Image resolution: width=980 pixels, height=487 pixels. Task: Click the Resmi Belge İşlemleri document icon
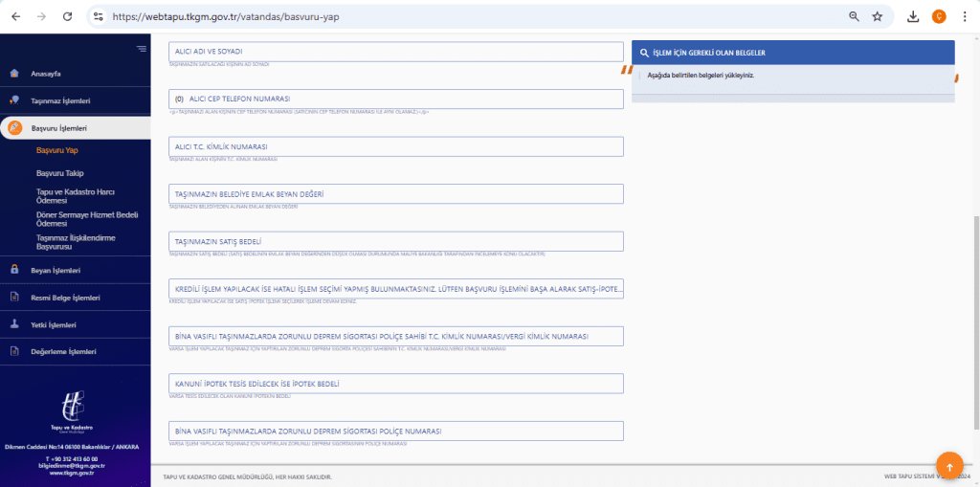point(14,298)
